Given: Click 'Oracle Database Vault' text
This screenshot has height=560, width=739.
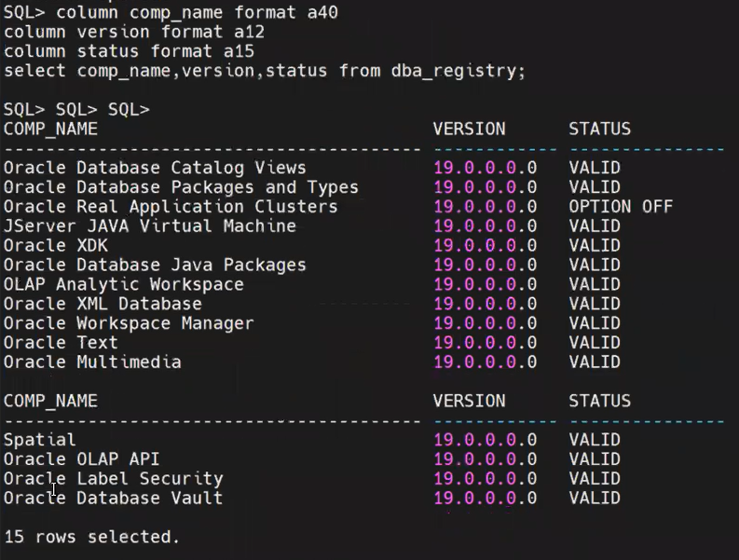Looking at the screenshot, I should coord(113,499).
